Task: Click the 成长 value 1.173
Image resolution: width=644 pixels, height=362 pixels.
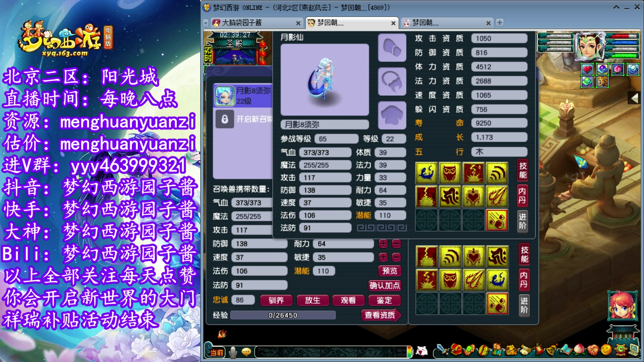Action: pyautogui.click(x=499, y=137)
